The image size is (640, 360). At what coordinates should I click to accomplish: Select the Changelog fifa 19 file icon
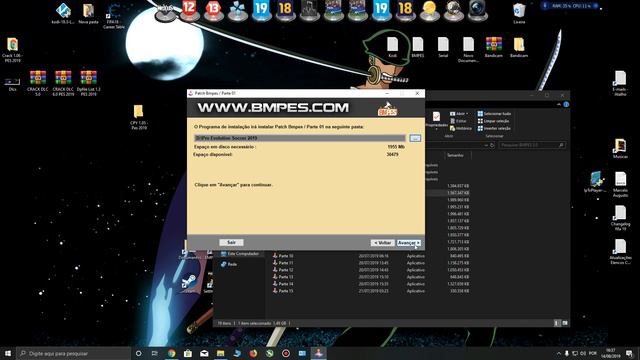[x=620, y=218]
